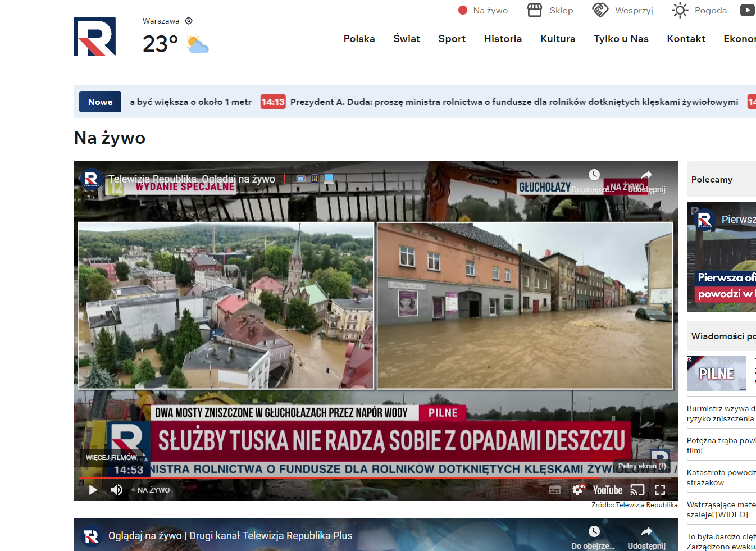This screenshot has height=551, width=756.
Task: Open video on YouTube via logo
Action: 607,490
